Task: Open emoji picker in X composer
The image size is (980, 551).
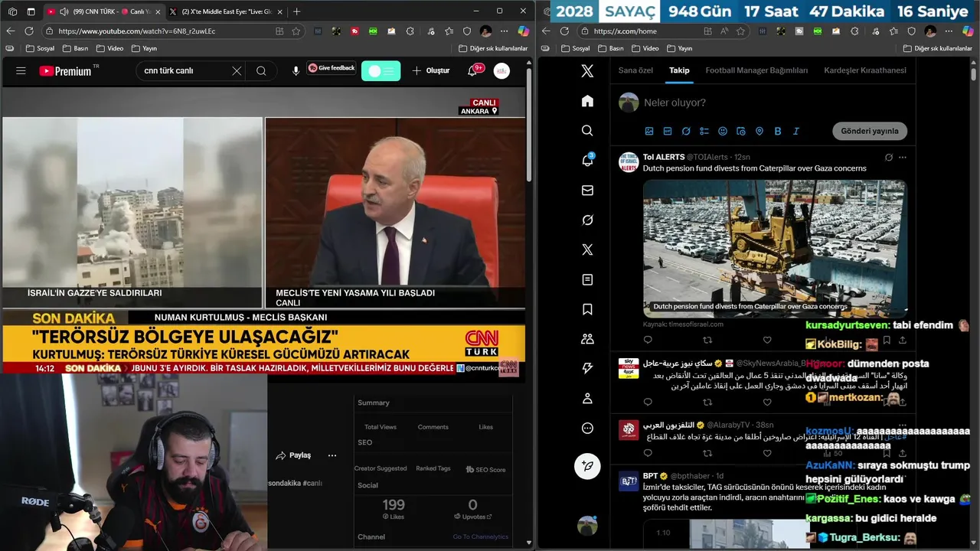Action: pos(723,131)
